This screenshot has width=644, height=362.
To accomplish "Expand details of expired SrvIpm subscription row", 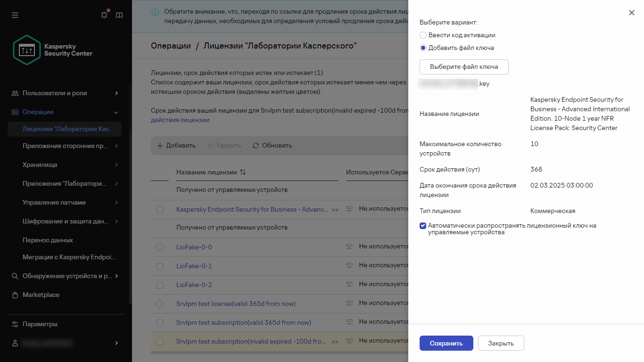I will click(336, 341).
